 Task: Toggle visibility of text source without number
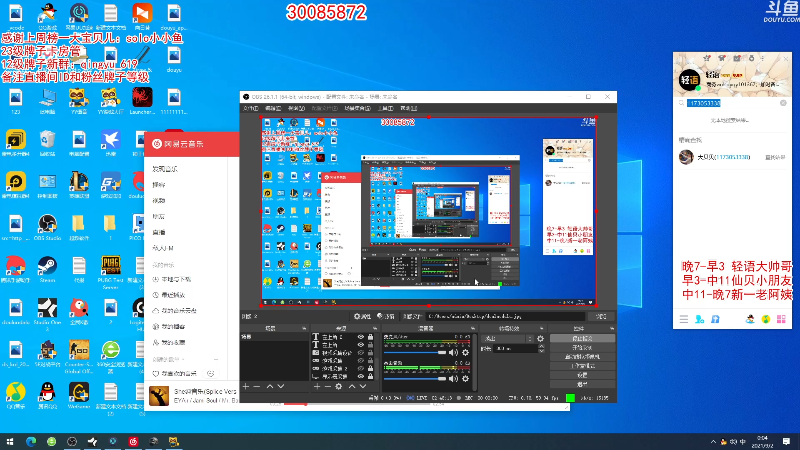361,344
